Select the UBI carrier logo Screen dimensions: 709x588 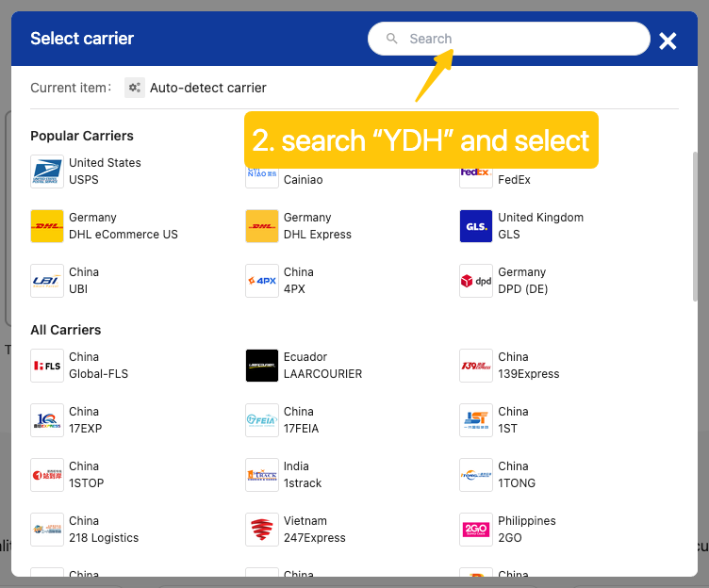tap(47, 281)
